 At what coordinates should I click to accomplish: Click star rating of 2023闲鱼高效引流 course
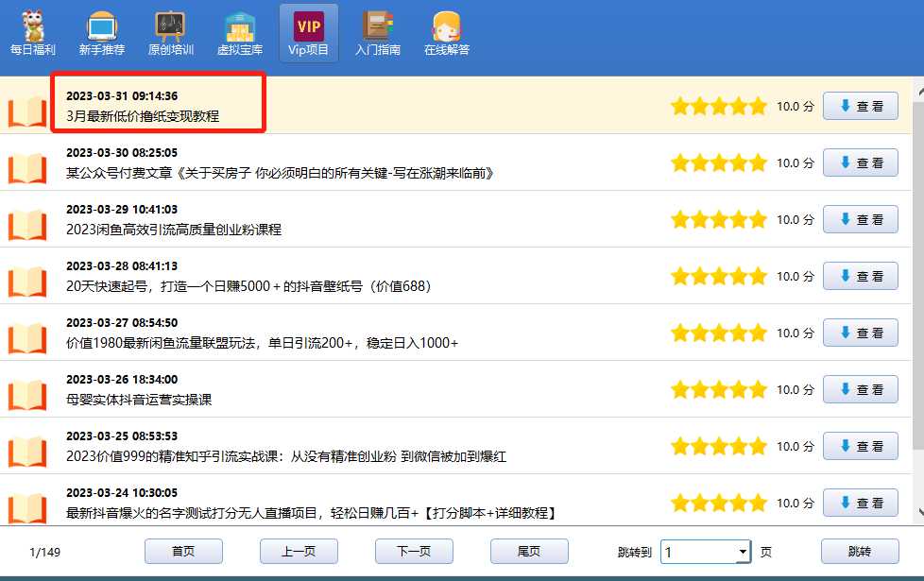click(719, 219)
